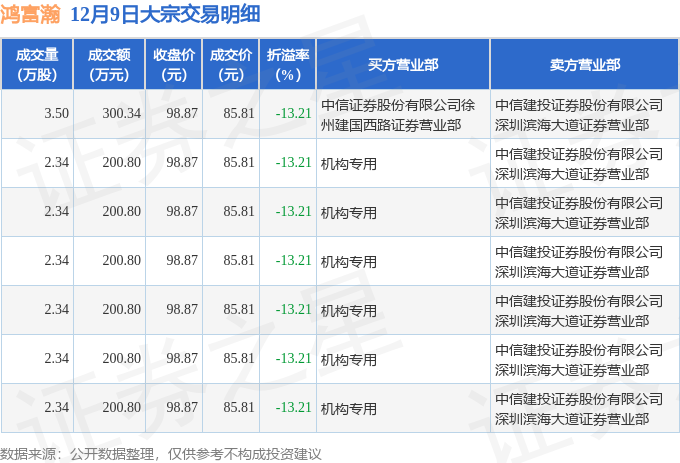Click the 成交价(元) column header

230,65
